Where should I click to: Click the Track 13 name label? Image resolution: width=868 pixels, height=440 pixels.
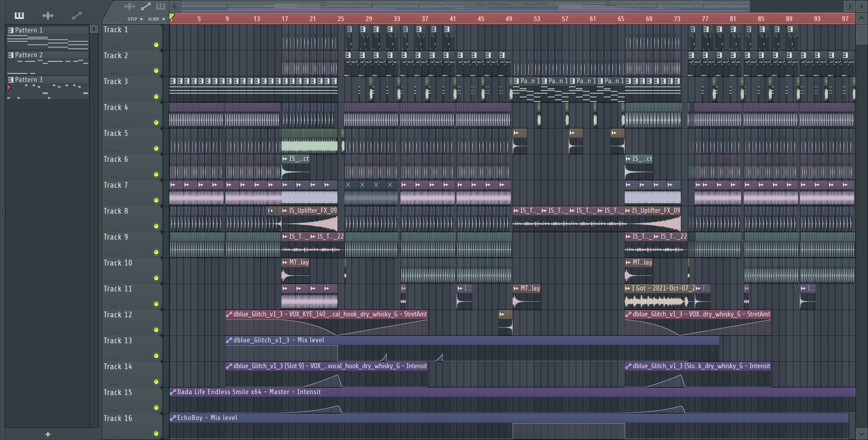(x=118, y=341)
